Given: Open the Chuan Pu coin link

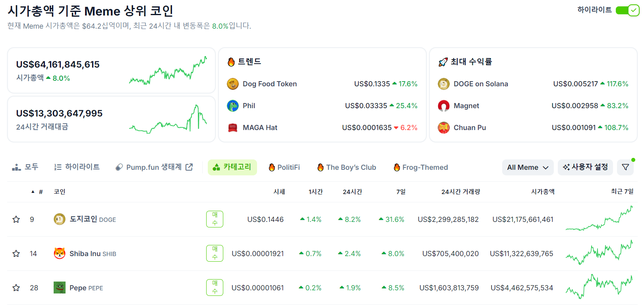Looking at the screenshot, I should point(470,128).
